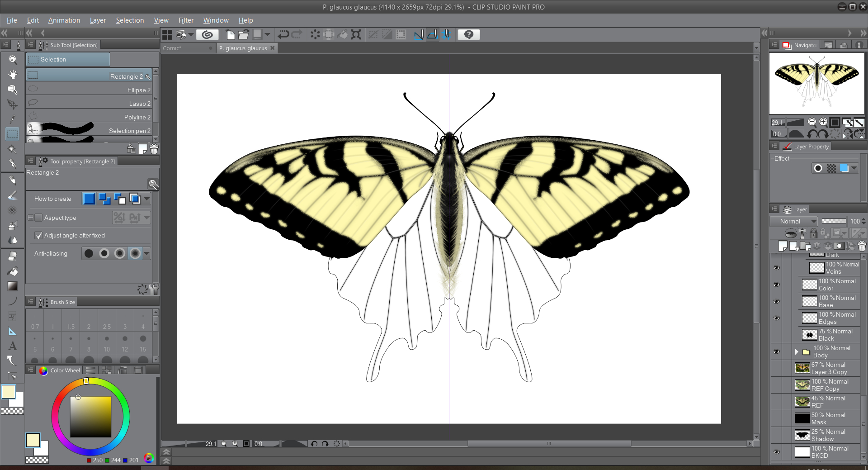Open the CLIP STUDIO spiral icon button
Viewport: 868px width, 470px height.
pyautogui.click(x=208, y=34)
